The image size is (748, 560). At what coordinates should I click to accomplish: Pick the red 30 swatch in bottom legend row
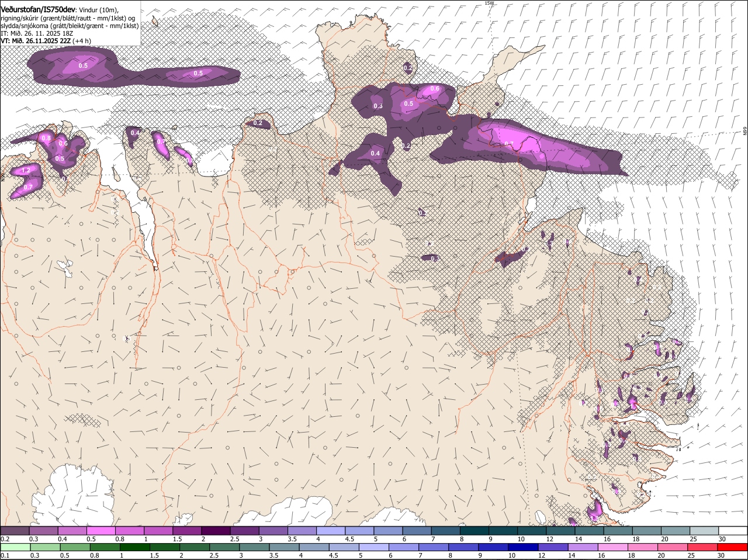click(733, 547)
